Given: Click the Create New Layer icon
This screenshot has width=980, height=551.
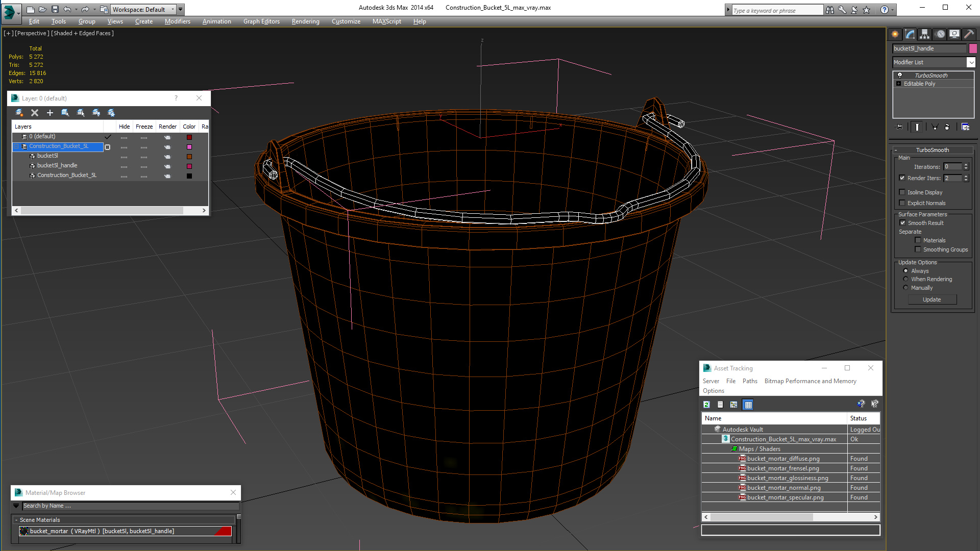Looking at the screenshot, I should click(x=19, y=113).
